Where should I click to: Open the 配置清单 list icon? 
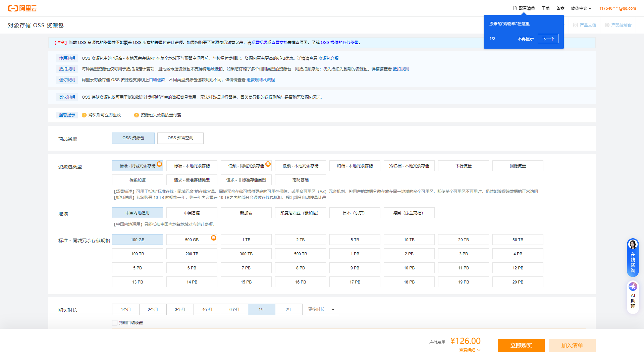(515, 8)
